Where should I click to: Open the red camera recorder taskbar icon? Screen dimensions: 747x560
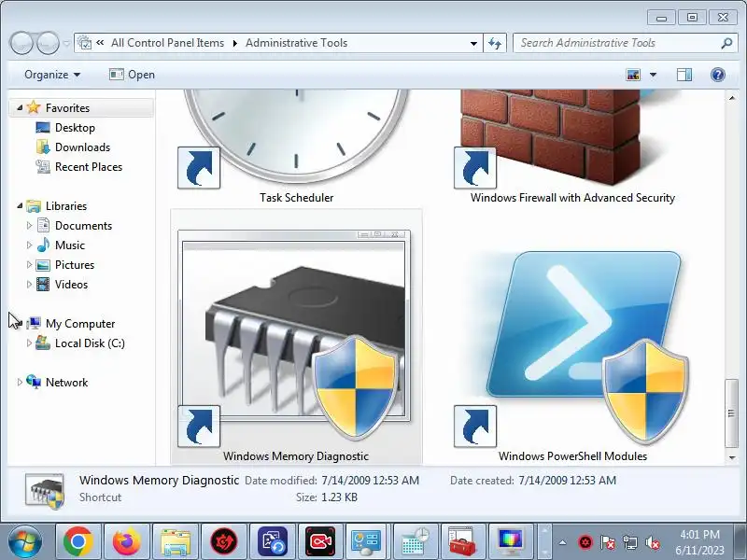320,541
